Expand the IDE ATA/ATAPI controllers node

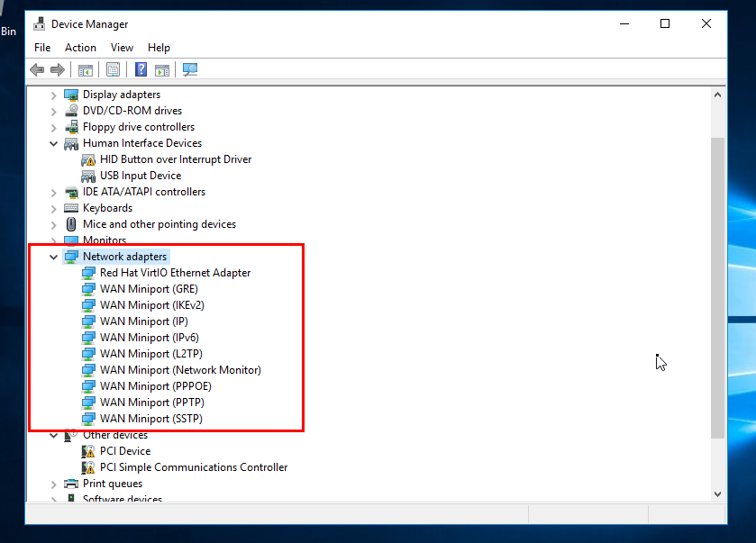[53, 193]
